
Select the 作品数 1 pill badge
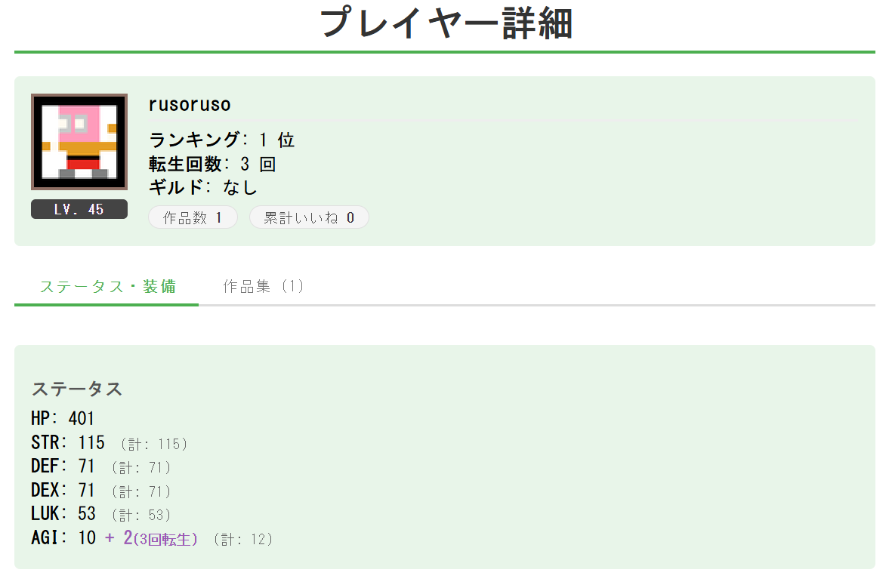click(x=193, y=217)
